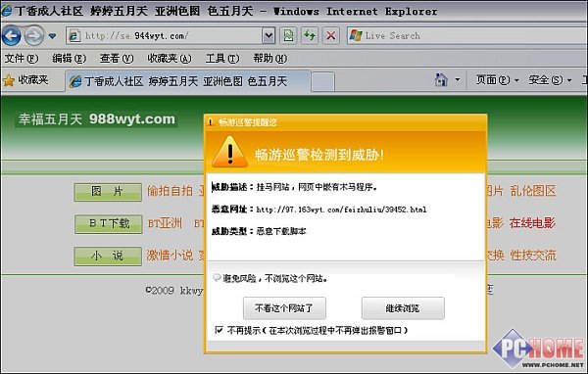The width and height of the screenshot is (588, 374).
Task: Click the 收藏夹 favorites star button
Action: [x=25, y=80]
